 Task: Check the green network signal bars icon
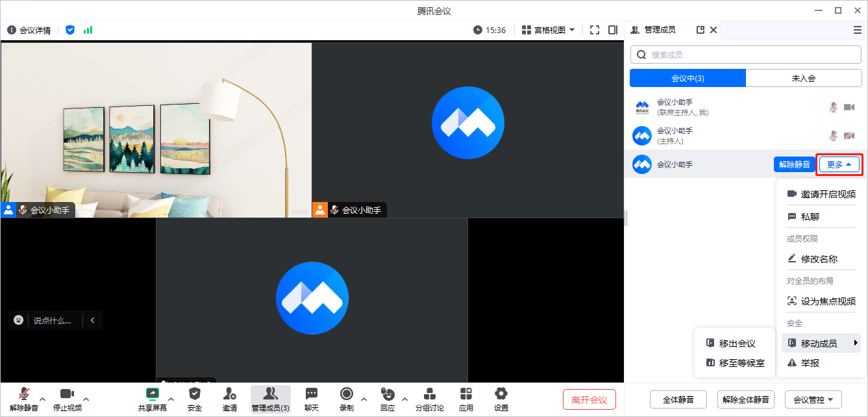pos(88,30)
